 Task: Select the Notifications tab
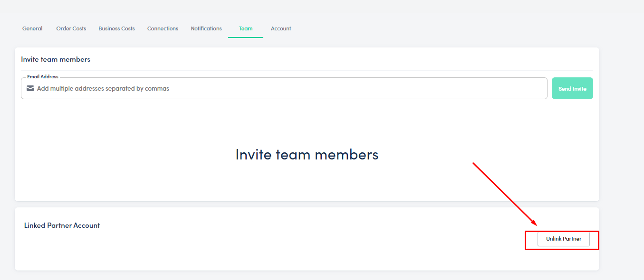(206, 28)
